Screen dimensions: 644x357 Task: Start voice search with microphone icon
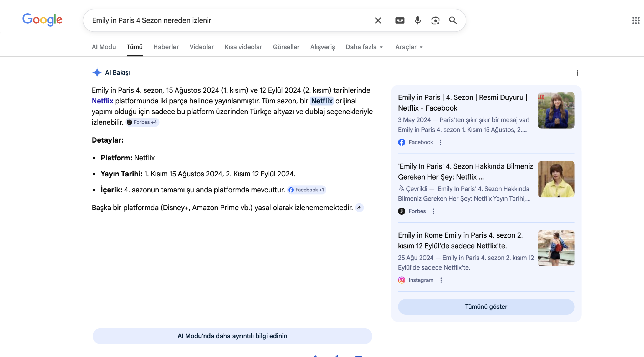(x=417, y=20)
